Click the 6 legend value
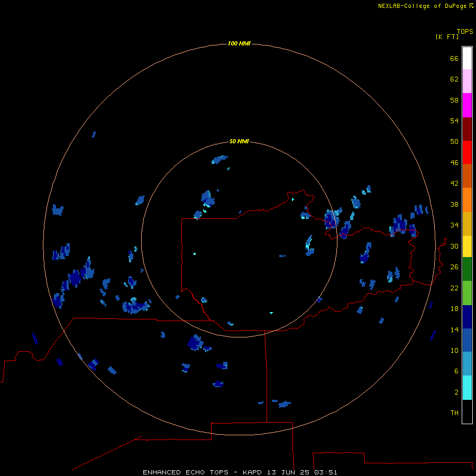 pos(456,371)
